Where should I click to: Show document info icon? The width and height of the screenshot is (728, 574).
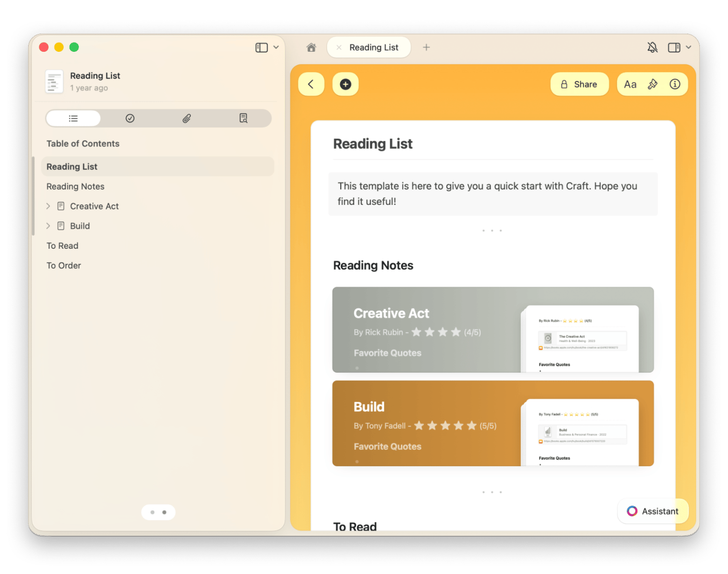coord(675,84)
